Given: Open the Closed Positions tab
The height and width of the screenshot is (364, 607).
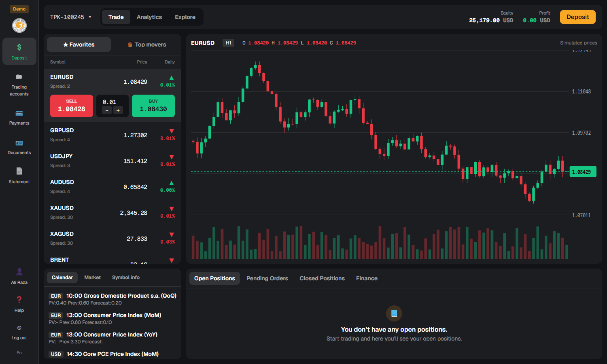Looking at the screenshot, I should point(322,278).
